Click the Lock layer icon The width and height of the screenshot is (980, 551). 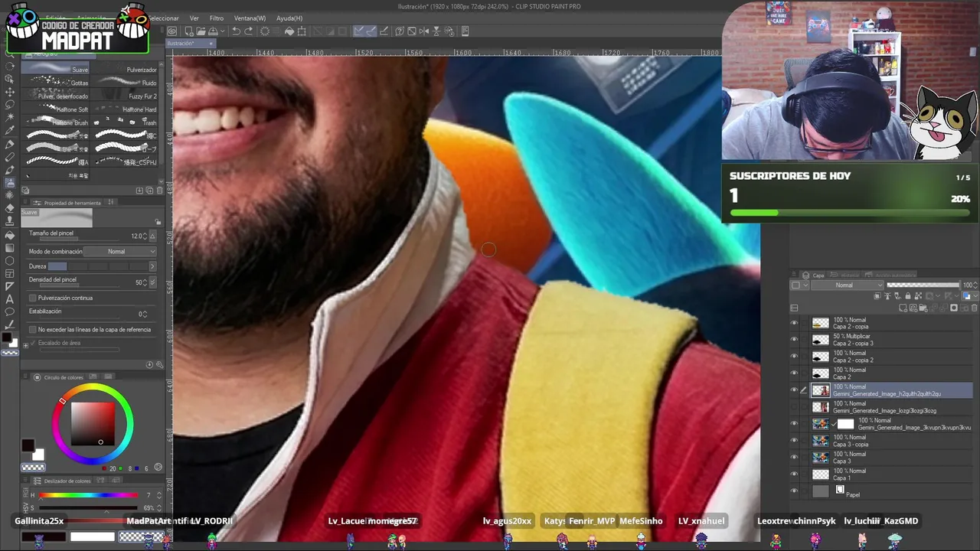point(908,295)
